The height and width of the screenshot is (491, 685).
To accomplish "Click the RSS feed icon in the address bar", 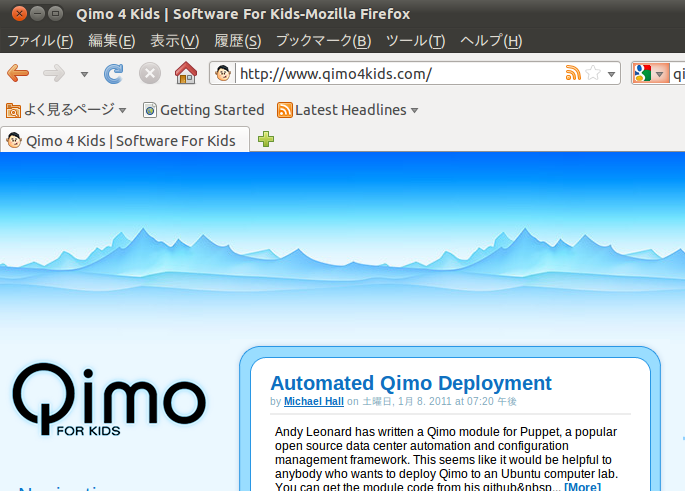I will 573,73.
